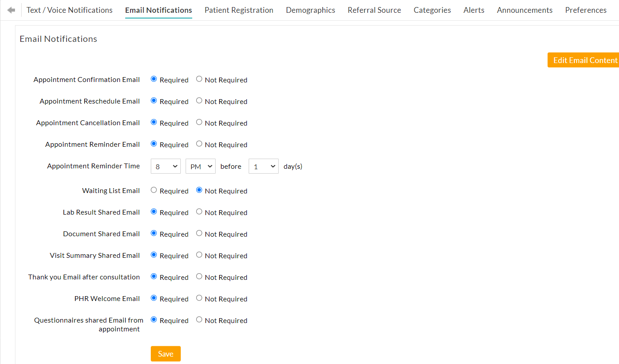Switch to the Categories tab
The height and width of the screenshot is (364, 619).
(432, 10)
